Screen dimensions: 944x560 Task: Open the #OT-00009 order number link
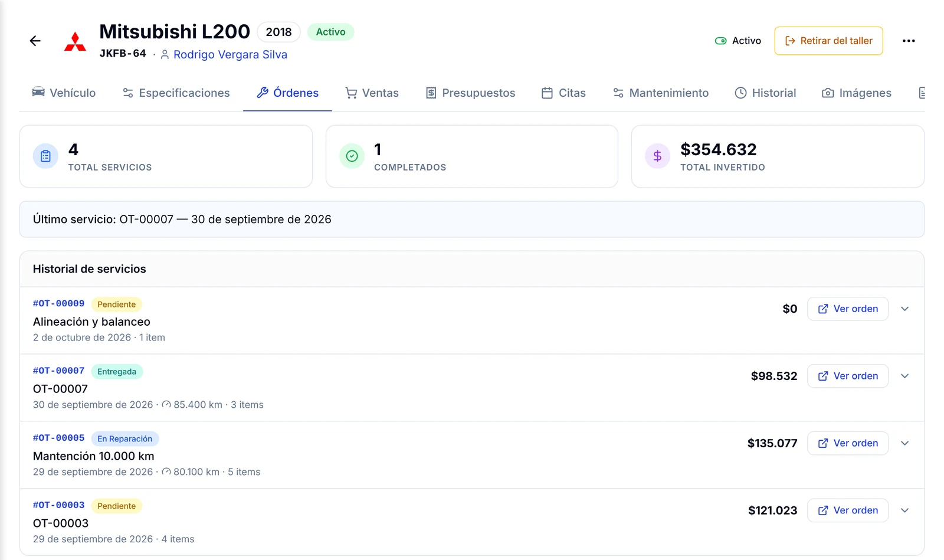click(58, 304)
